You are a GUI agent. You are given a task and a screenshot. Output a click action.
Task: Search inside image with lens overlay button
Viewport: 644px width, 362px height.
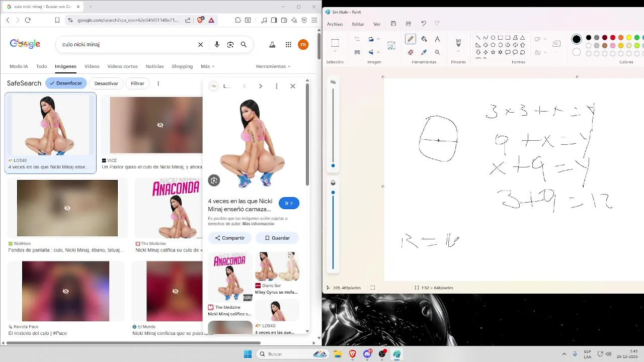214,180
